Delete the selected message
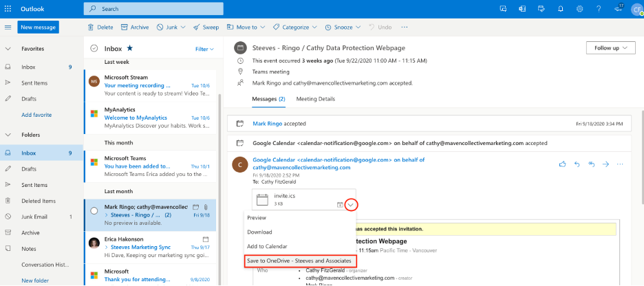Image resolution: width=644 pixels, height=286 pixels. point(100,27)
